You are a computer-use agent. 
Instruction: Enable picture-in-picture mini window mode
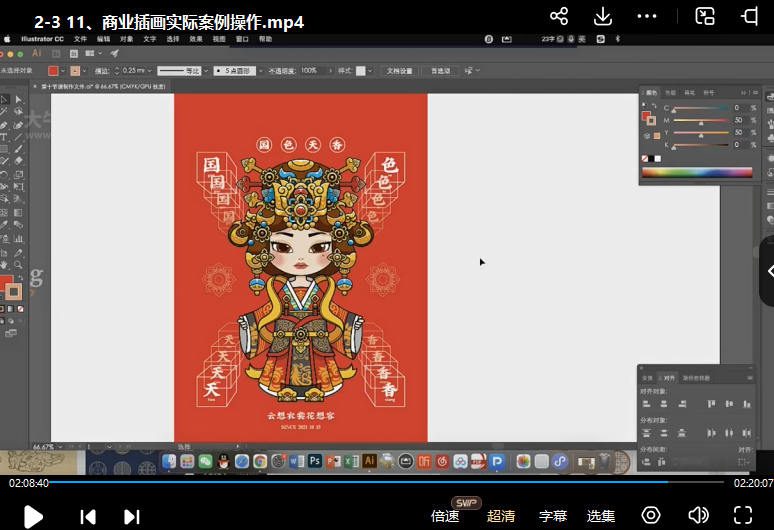pyautogui.click(x=705, y=16)
